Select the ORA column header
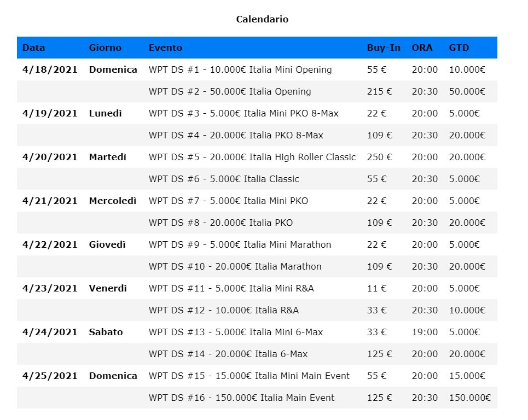This screenshot has height=420, width=528. 422,48
